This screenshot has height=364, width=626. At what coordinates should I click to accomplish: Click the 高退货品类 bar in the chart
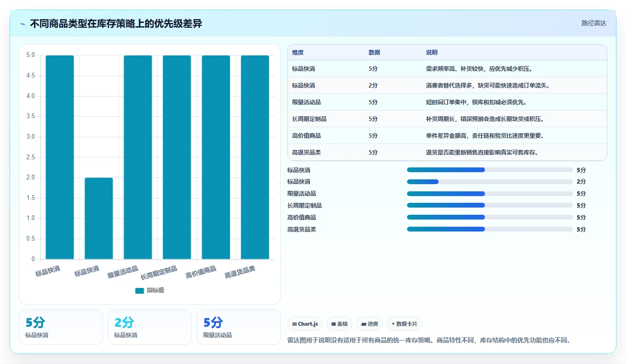click(x=255, y=157)
